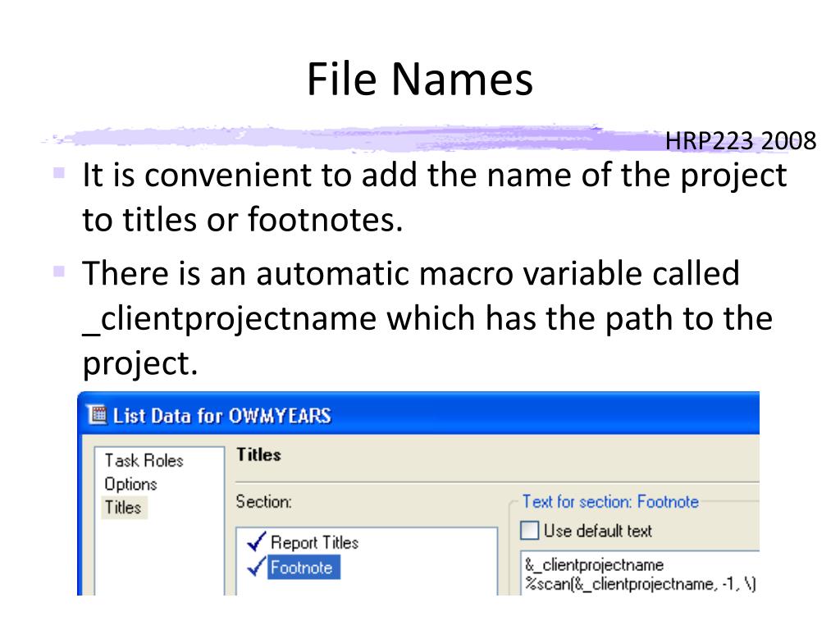This screenshot has width=840, height=630.
Task: Select Task Roles in the left pane
Action: click(144, 460)
